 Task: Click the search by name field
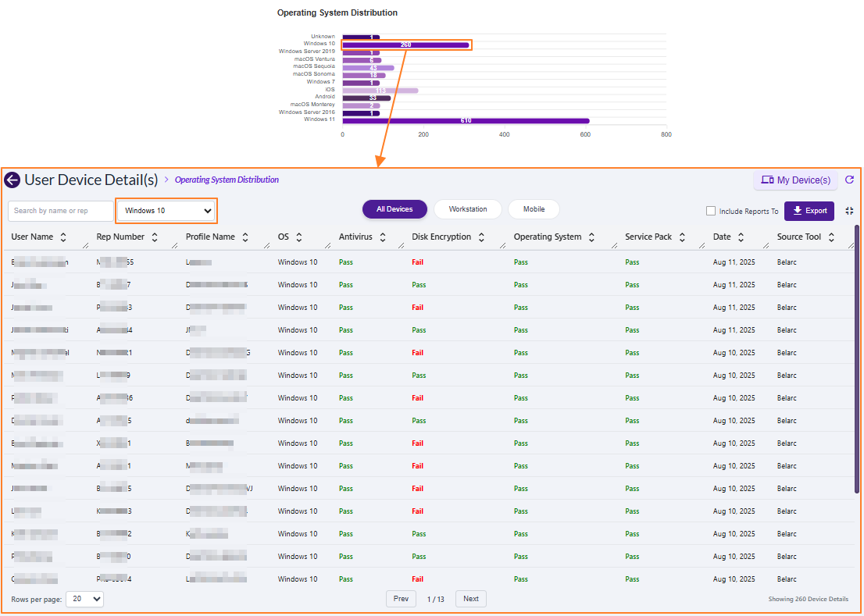61,211
